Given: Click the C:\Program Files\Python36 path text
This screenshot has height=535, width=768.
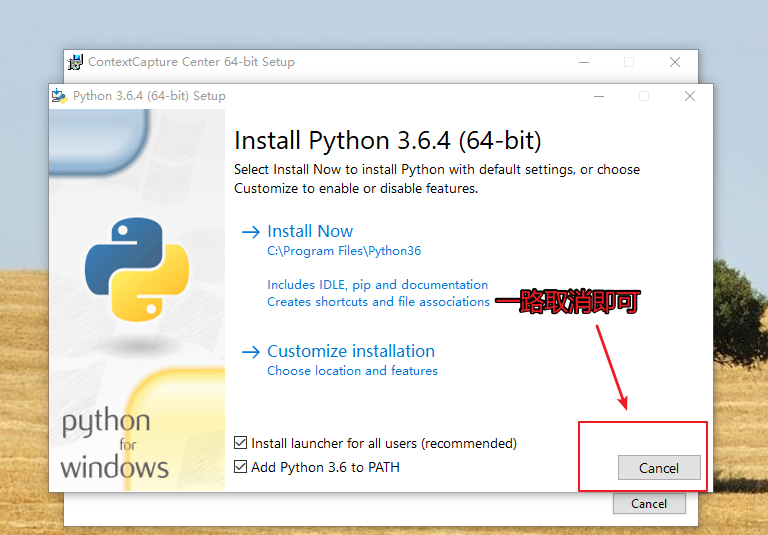Looking at the screenshot, I should [344, 251].
